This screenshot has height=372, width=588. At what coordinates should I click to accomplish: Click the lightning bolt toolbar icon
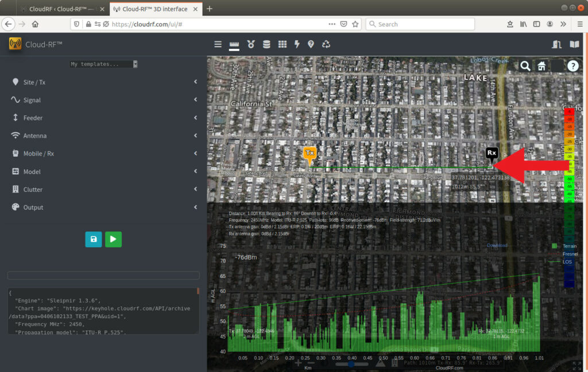click(x=297, y=44)
